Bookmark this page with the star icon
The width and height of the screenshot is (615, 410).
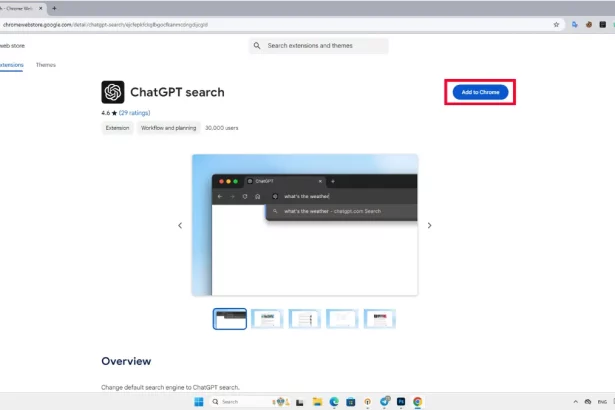[x=556, y=24]
